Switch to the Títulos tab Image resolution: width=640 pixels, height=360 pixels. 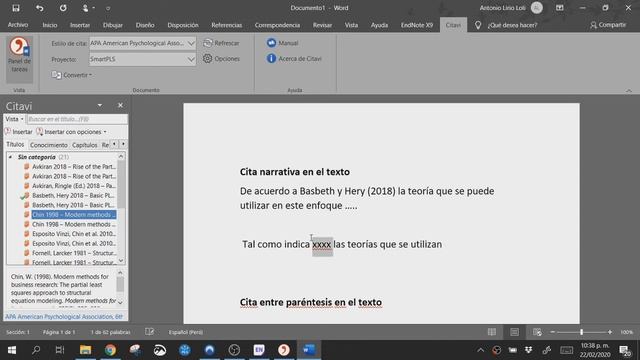[16, 144]
